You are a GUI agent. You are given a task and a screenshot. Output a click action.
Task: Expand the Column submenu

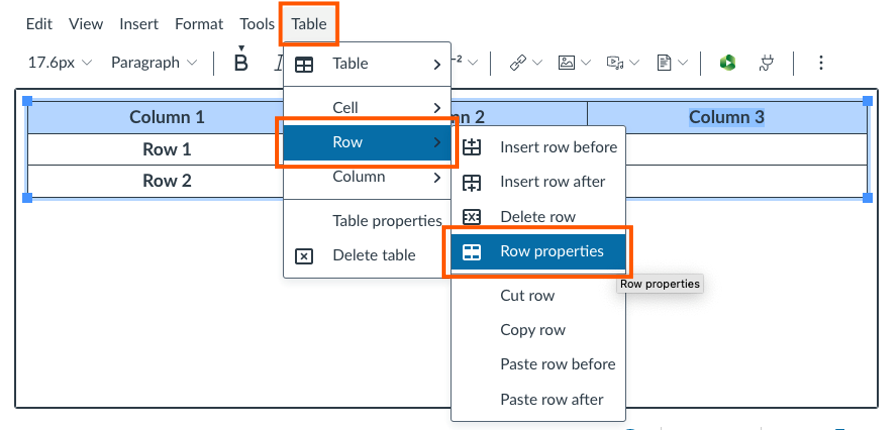367,177
